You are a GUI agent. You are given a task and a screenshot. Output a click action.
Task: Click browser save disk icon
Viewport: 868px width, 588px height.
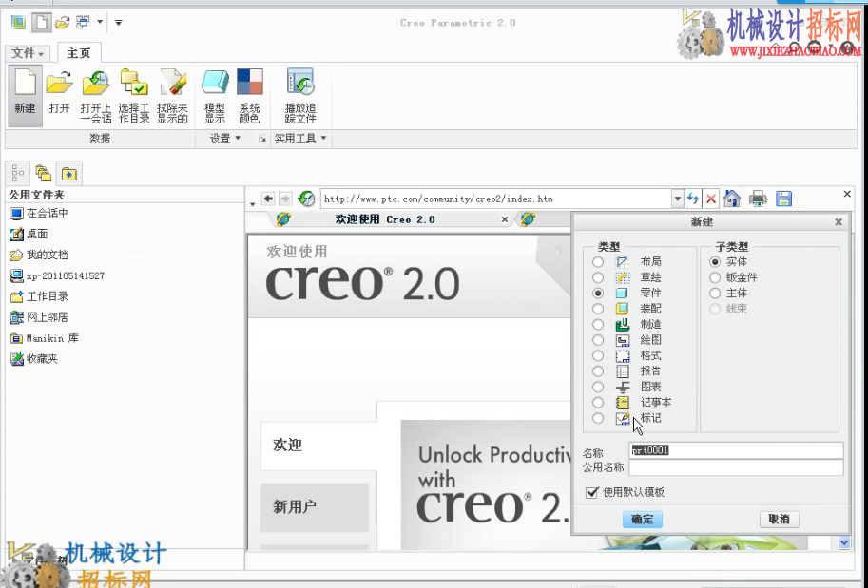click(x=783, y=199)
